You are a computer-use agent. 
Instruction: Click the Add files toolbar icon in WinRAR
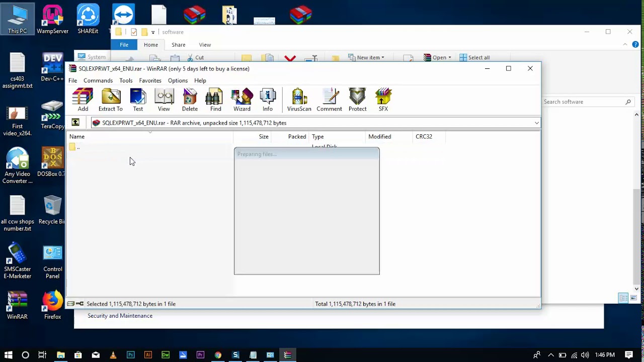pyautogui.click(x=83, y=100)
